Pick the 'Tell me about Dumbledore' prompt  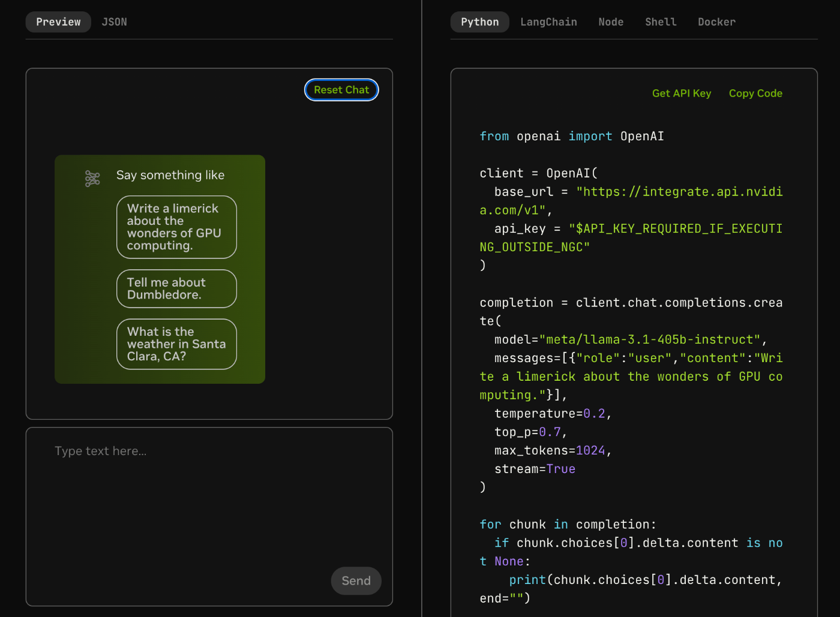176,288
